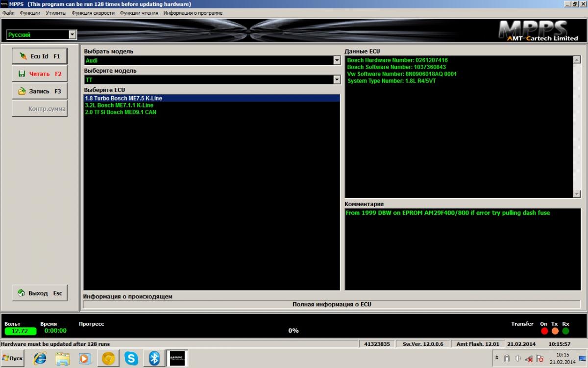Click the volume speaker tray icon
The image size is (588, 368).
(518, 359)
